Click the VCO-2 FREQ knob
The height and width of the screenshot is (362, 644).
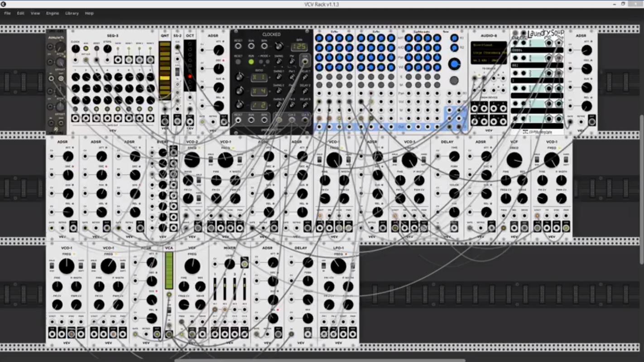tap(192, 160)
